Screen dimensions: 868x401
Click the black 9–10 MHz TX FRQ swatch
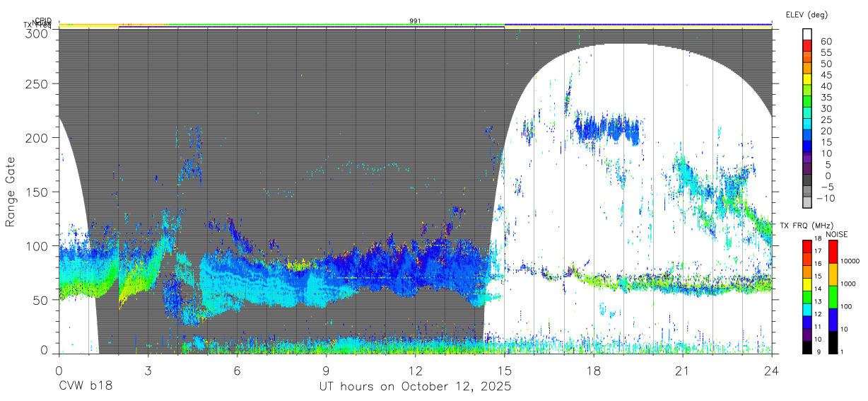(808, 346)
